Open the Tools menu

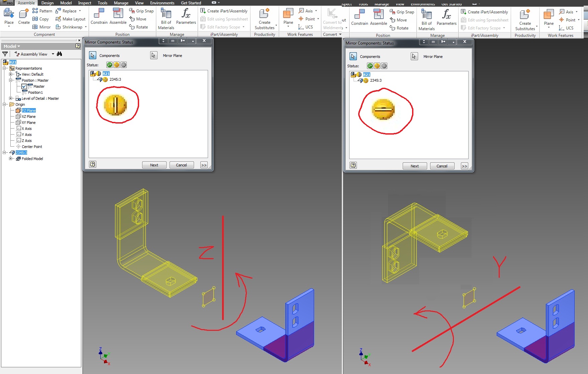(102, 3)
